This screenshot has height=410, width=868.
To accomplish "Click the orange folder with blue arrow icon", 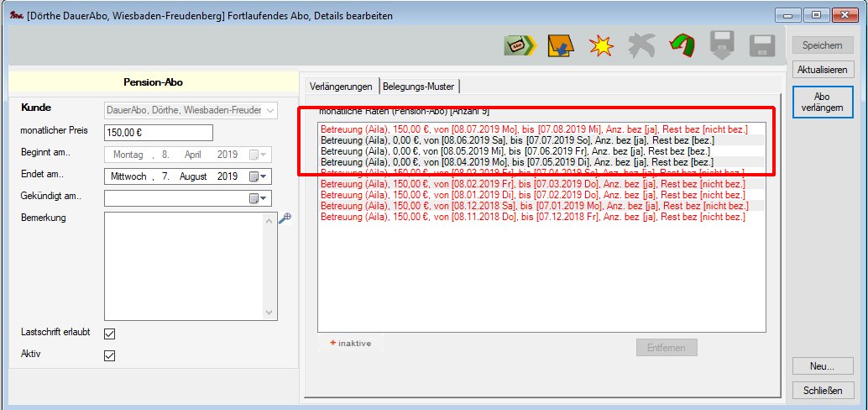I will click(559, 46).
